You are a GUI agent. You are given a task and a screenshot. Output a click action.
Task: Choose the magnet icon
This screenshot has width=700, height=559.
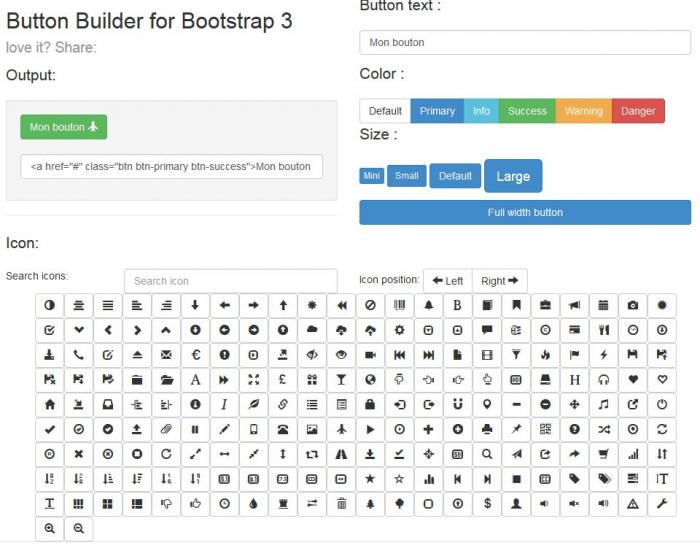pyautogui.click(x=457, y=405)
